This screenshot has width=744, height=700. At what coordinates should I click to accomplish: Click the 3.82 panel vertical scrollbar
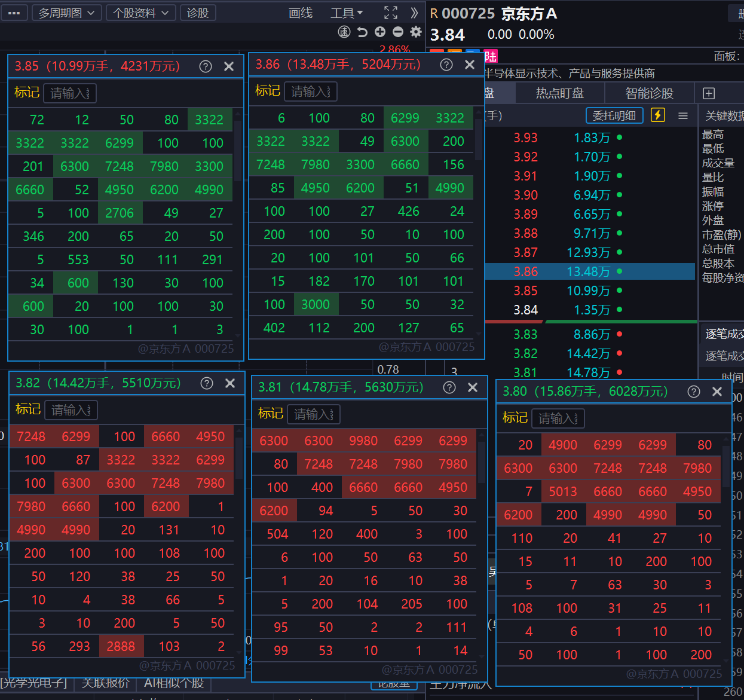[239, 458]
